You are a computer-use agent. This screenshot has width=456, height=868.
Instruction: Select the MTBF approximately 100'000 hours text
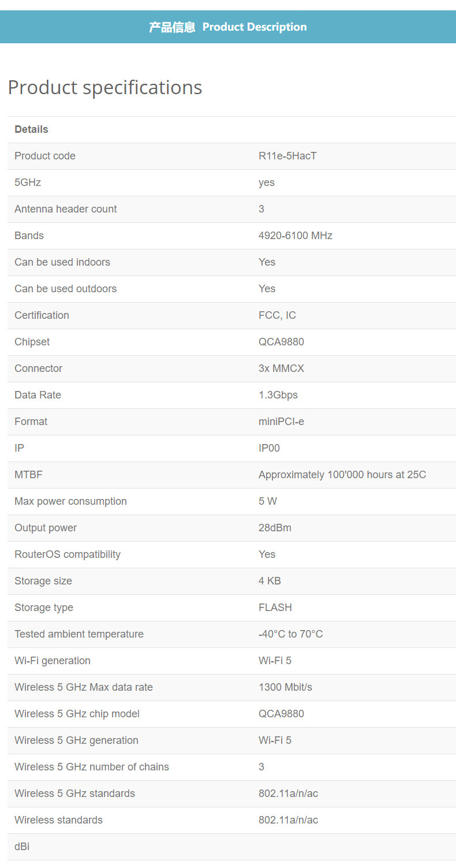click(x=342, y=475)
